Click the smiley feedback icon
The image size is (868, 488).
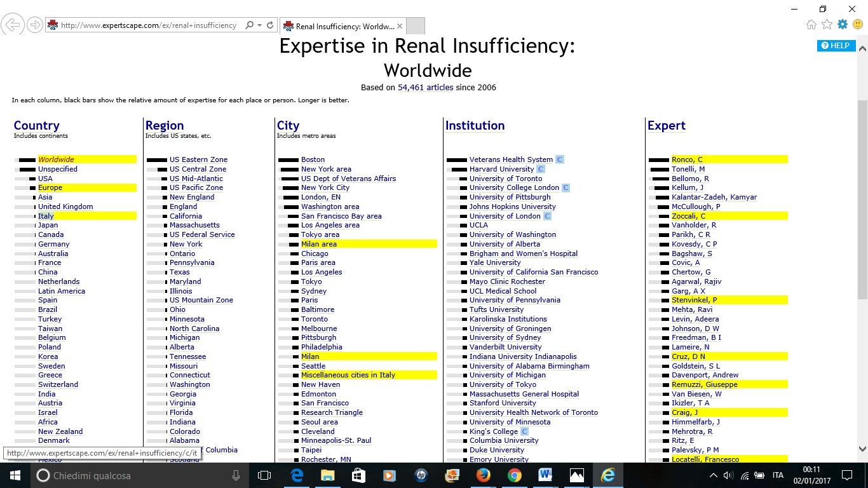(858, 25)
